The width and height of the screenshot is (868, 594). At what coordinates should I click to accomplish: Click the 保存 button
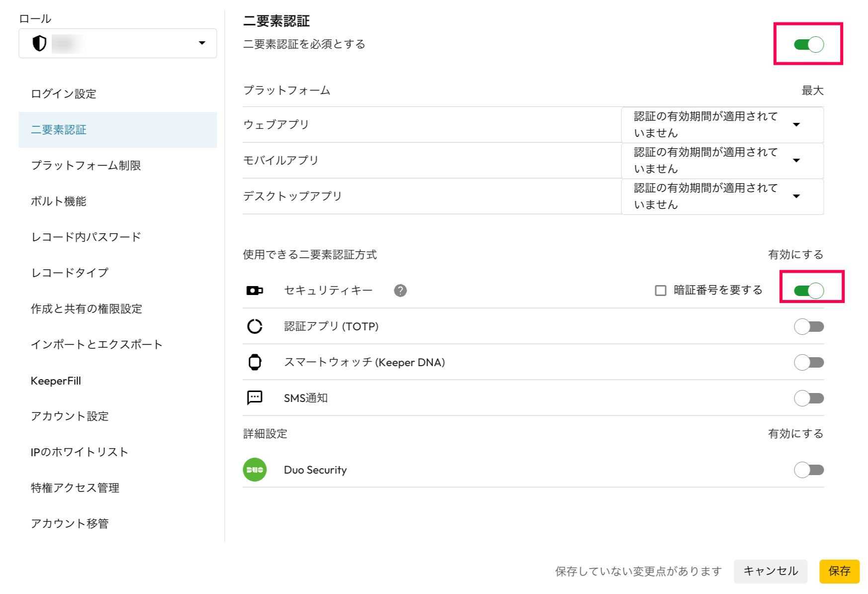tap(839, 571)
